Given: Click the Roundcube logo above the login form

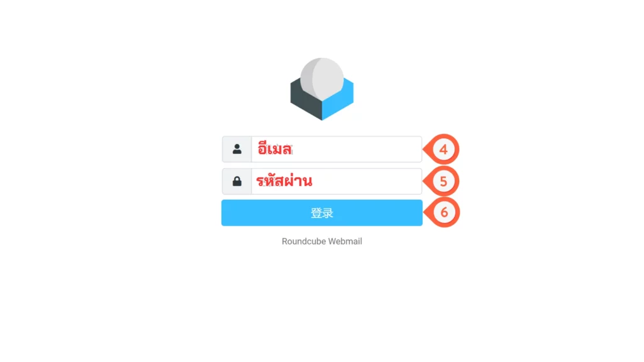Looking at the screenshot, I should [322, 89].
